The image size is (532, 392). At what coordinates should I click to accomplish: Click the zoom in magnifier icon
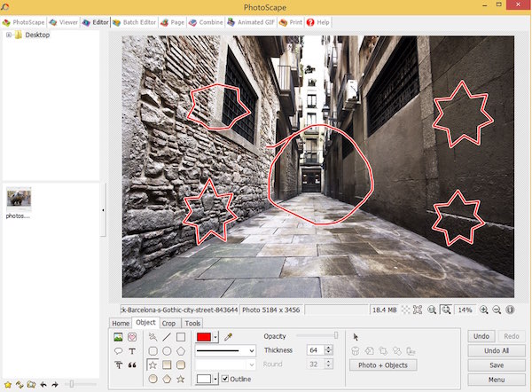tap(484, 310)
